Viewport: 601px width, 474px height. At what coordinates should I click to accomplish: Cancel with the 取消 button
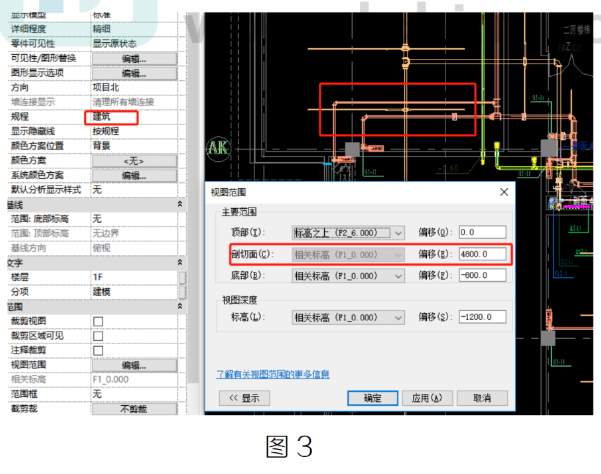tap(482, 398)
